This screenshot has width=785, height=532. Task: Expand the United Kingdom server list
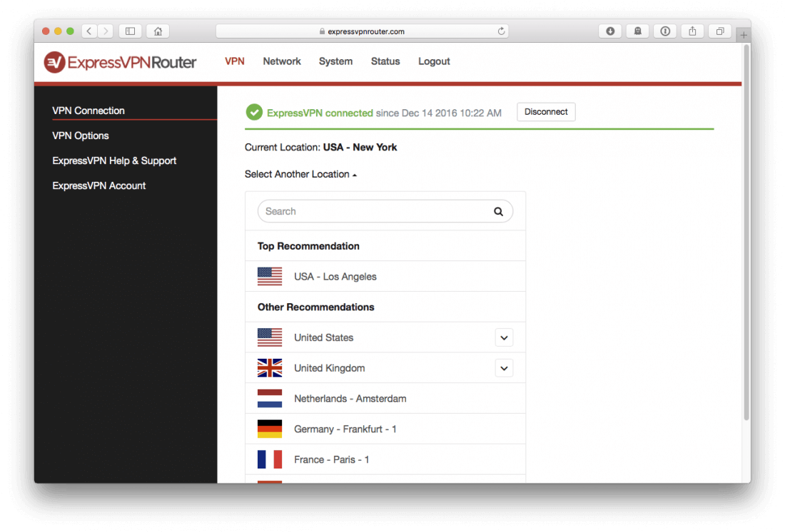click(x=504, y=369)
